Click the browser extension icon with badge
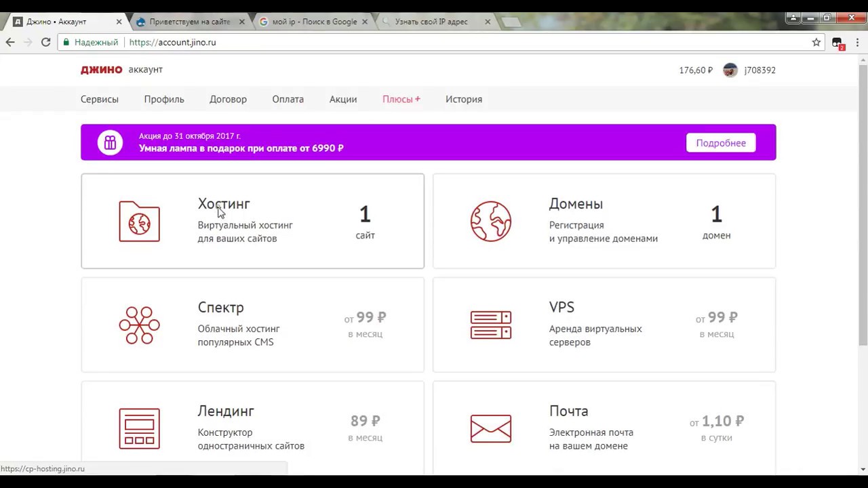Viewport: 868px width, 488px height. [x=837, y=43]
